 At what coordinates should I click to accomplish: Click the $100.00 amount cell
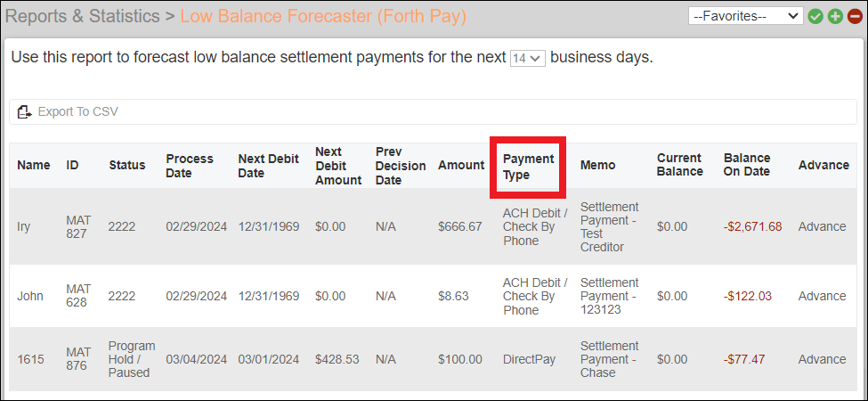[460, 359]
